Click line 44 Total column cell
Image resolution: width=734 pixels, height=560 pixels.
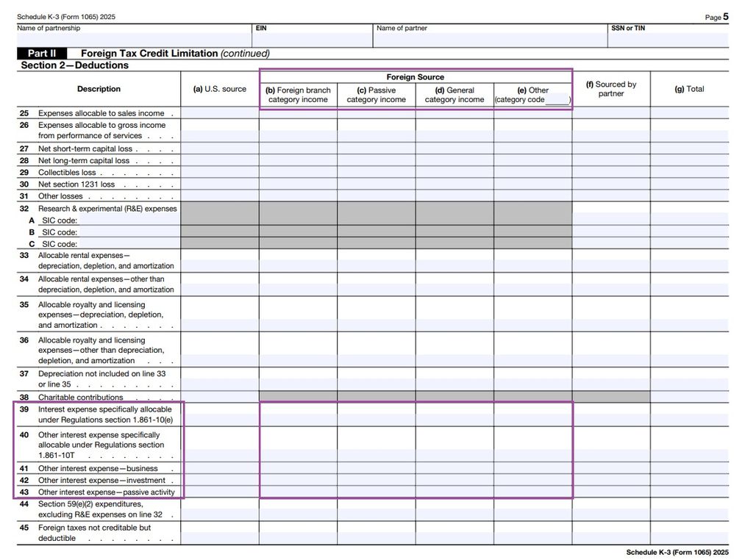[689, 509]
